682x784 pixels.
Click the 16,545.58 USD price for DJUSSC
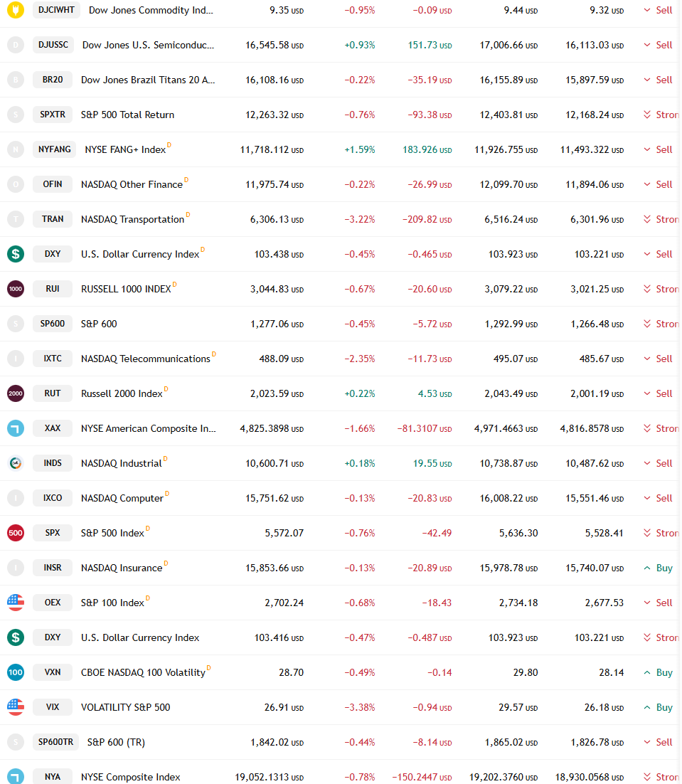click(275, 45)
